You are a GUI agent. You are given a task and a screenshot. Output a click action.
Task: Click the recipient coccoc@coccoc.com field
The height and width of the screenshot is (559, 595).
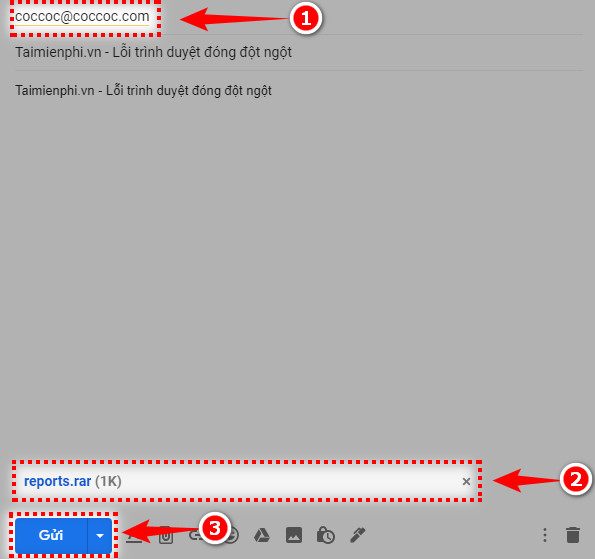(82, 17)
